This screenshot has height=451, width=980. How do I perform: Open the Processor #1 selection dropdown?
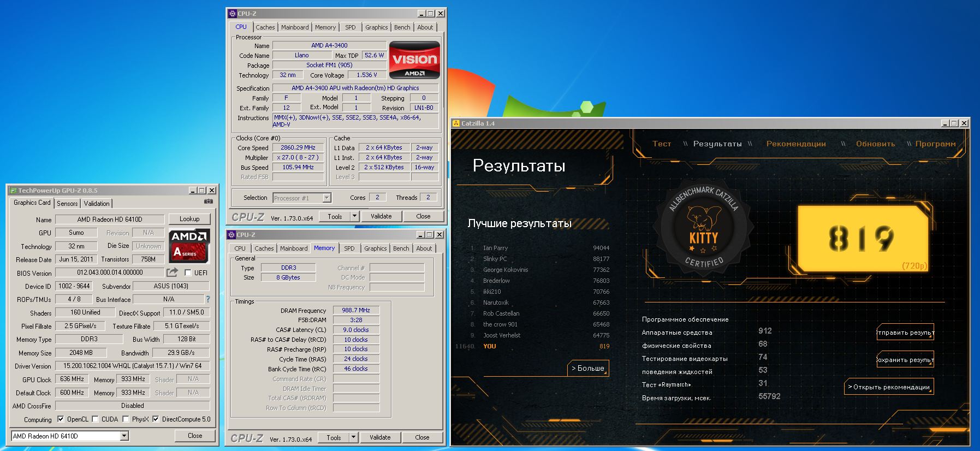point(302,198)
